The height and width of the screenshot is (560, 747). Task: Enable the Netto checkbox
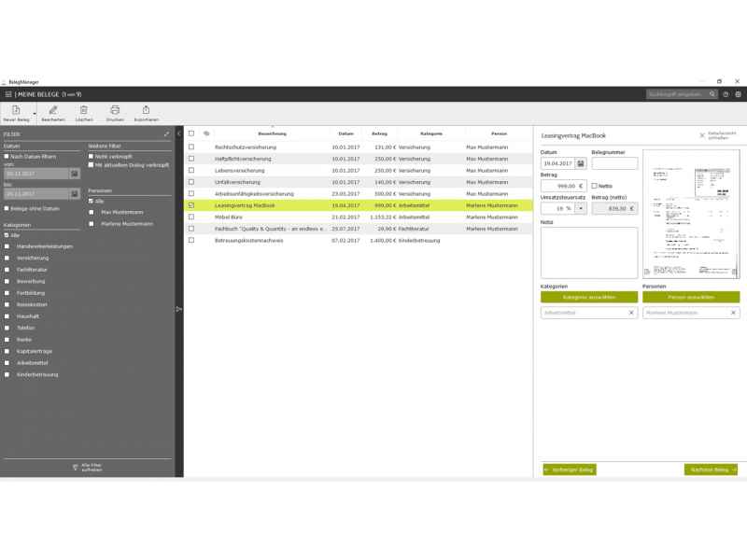pyautogui.click(x=595, y=186)
